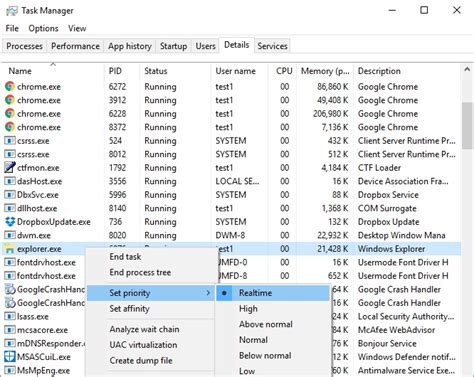Set priority to Above normal
Screen dimensions: 474x377
tap(273, 324)
